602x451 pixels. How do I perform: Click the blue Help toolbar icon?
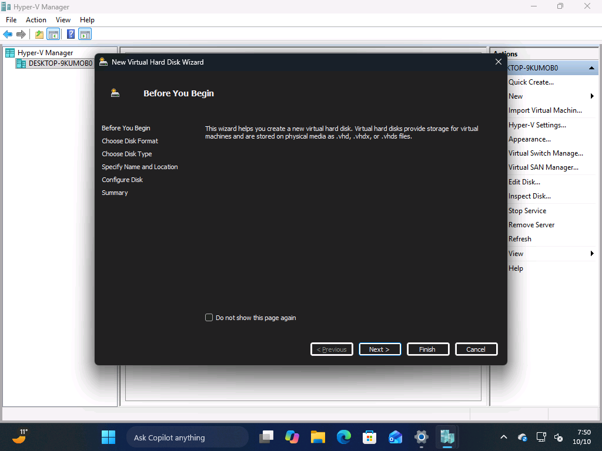71,34
